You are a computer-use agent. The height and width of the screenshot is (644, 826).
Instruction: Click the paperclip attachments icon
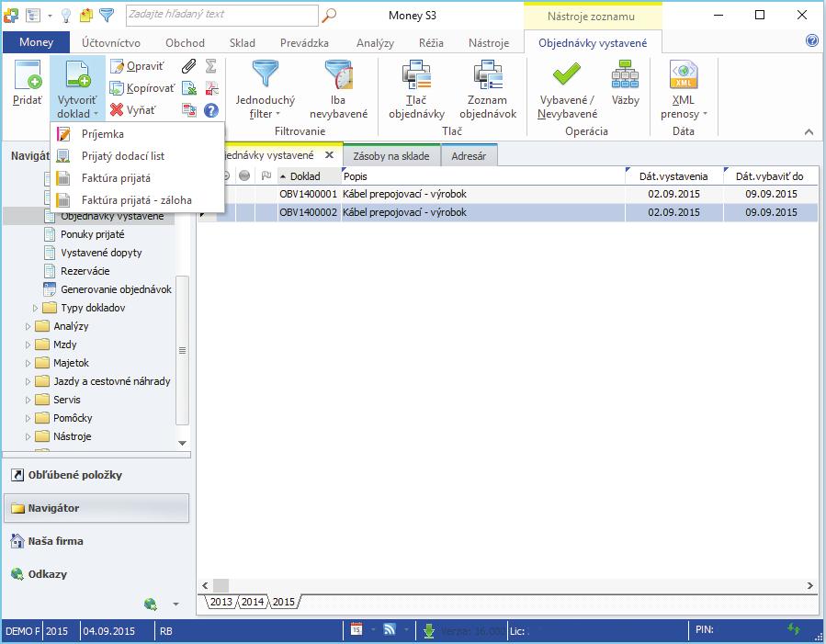pos(188,66)
